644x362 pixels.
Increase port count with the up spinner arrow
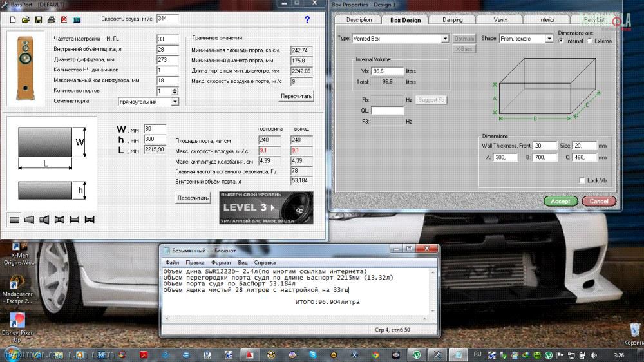point(175,89)
